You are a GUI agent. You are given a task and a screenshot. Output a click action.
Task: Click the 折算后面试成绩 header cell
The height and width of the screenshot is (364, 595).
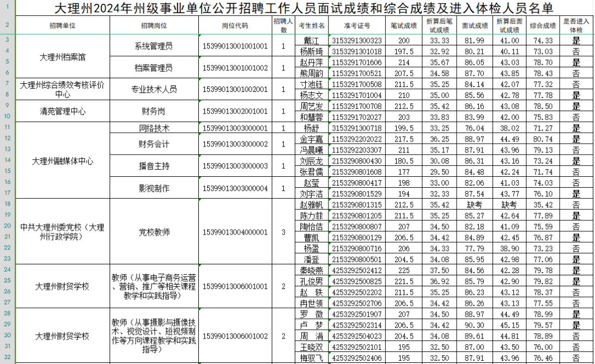point(509,25)
